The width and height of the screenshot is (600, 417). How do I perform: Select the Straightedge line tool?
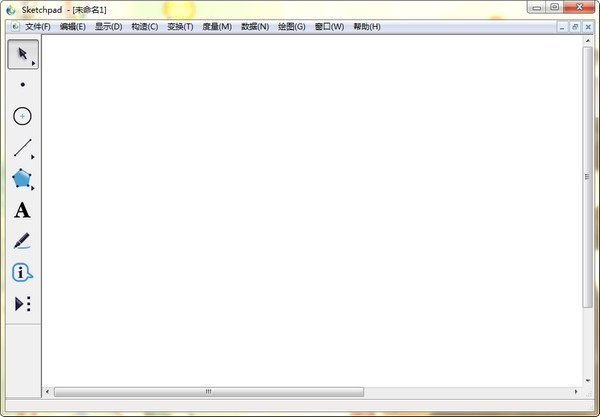[x=22, y=148]
